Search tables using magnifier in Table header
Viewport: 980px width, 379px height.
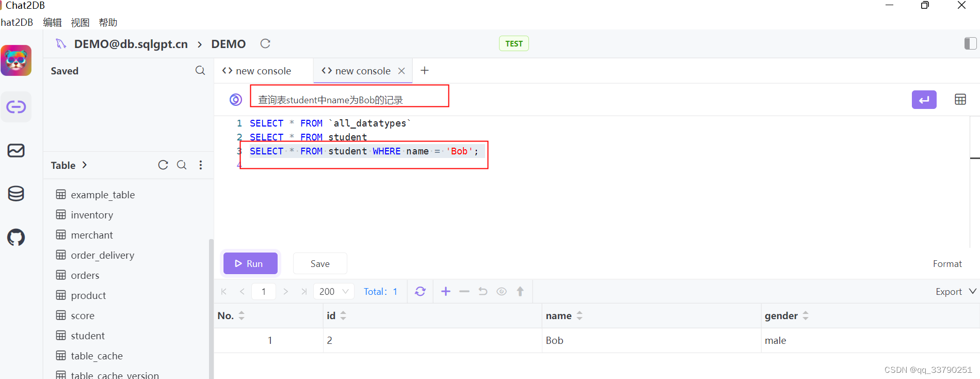point(182,165)
